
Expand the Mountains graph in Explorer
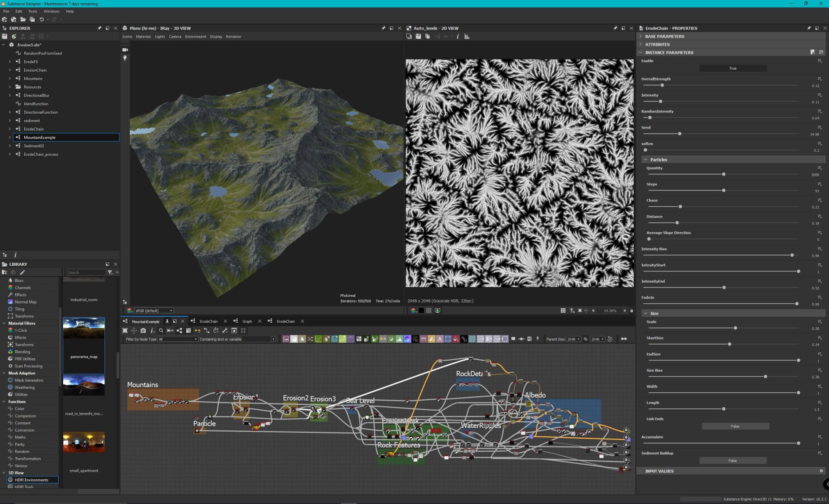tap(10, 78)
